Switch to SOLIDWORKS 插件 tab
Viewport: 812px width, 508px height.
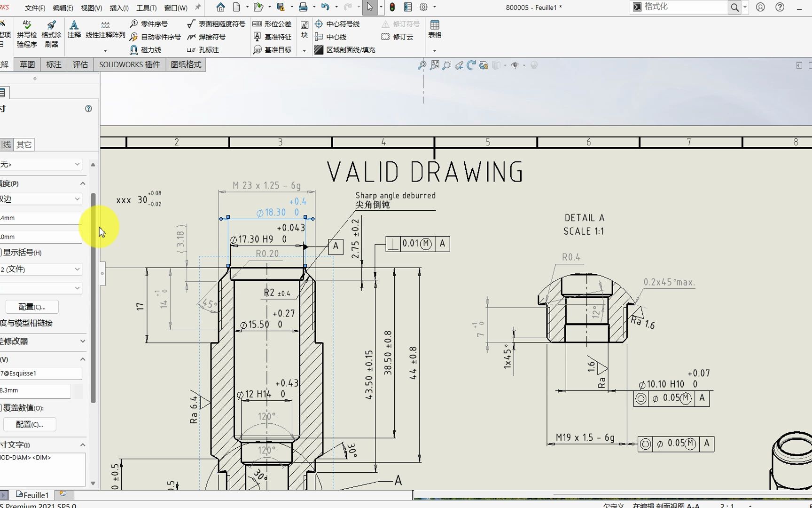130,64
